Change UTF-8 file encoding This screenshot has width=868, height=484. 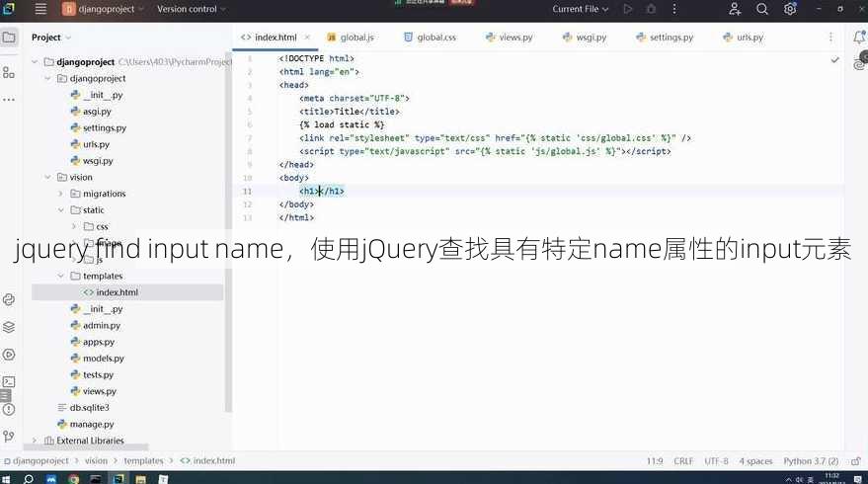pos(716,461)
